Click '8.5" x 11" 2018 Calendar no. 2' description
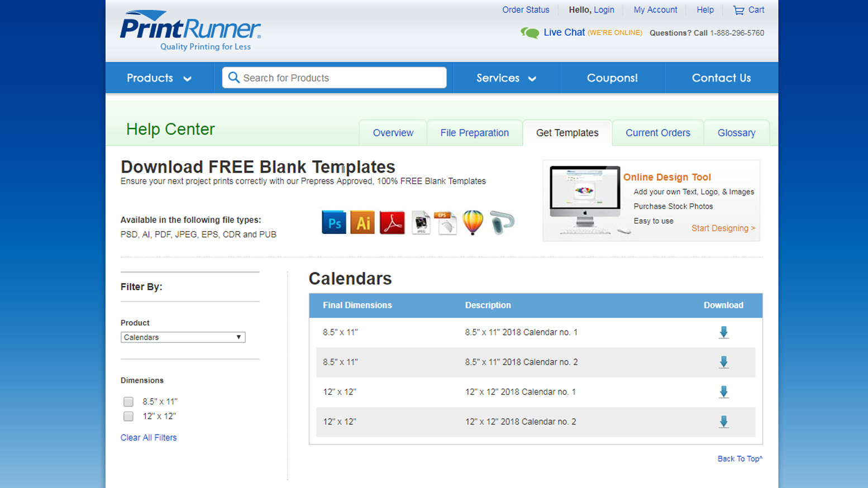This screenshot has height=488, width=868. tap(521, 362)
